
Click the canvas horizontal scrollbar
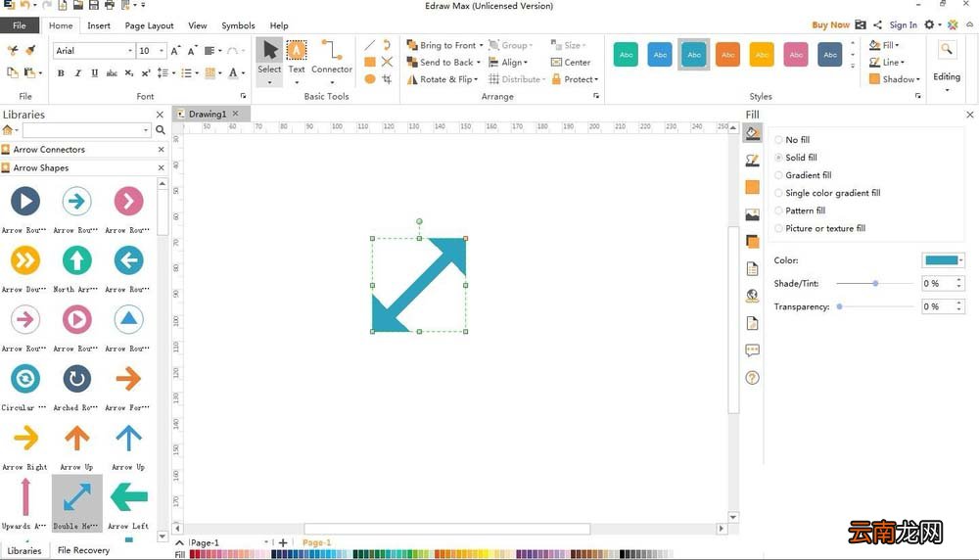click(x=446, y=529)
